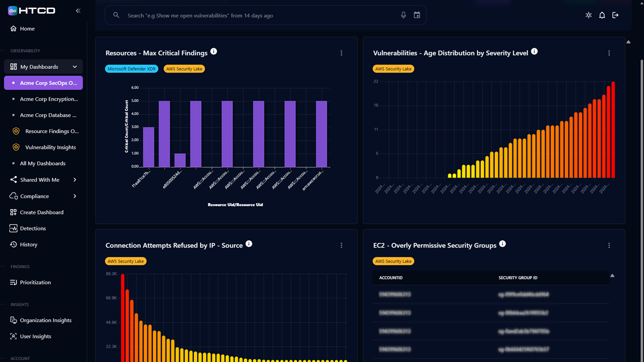This screenshot has height=362, width=644.
Task: Click the Resources - Max Critical Findings title
Action: point(156,53)
